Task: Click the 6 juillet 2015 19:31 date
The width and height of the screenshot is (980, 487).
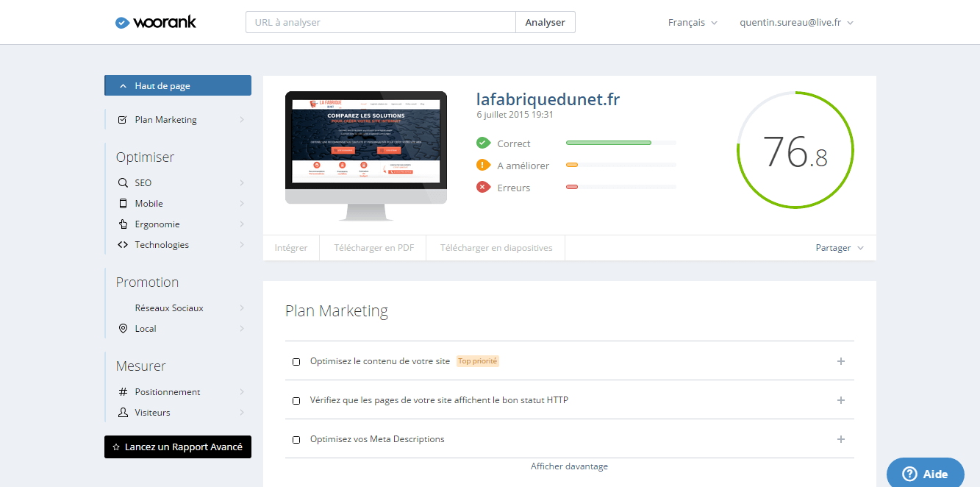Action: point(515,115)
